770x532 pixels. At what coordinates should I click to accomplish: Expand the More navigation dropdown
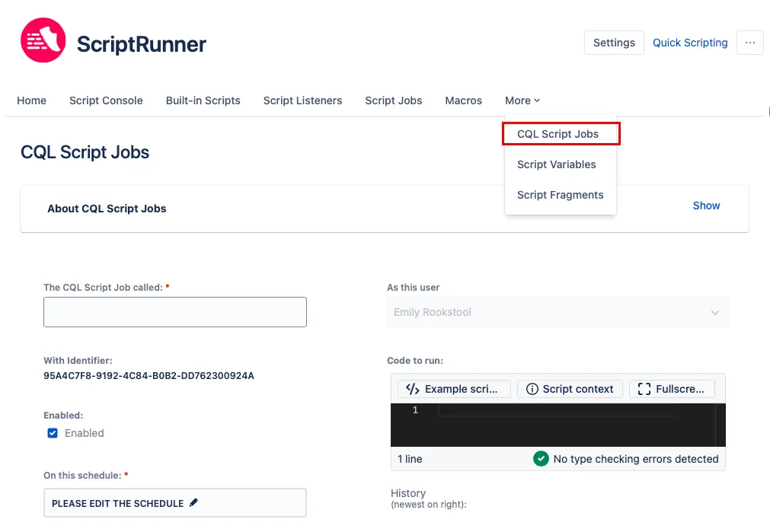click(x=522, y=100)
